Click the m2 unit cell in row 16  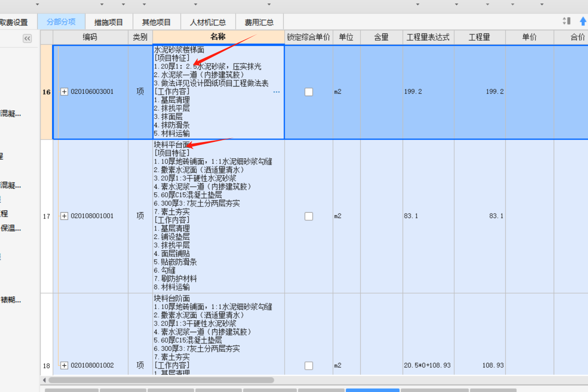coord(346,92)
